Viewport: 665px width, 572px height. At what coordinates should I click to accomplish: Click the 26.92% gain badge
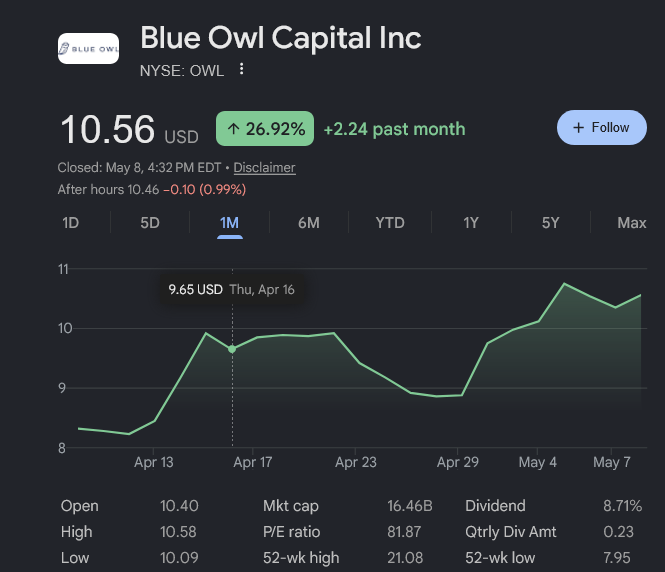click(265, 128)
